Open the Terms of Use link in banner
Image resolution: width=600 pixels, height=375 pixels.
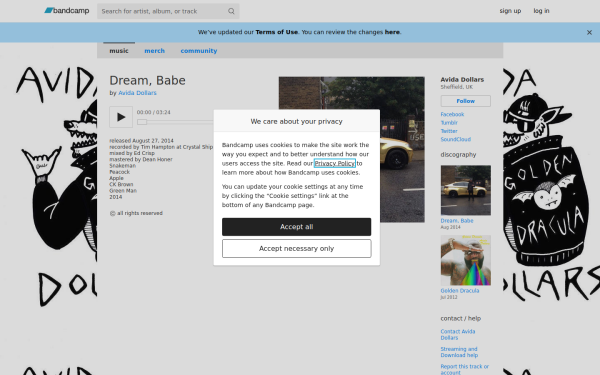click(276, 32)
